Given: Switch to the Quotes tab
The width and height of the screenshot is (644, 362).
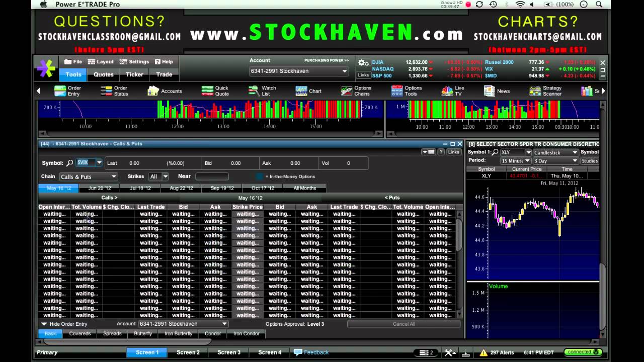Looking at the screenshot, I should click(104, 74).
